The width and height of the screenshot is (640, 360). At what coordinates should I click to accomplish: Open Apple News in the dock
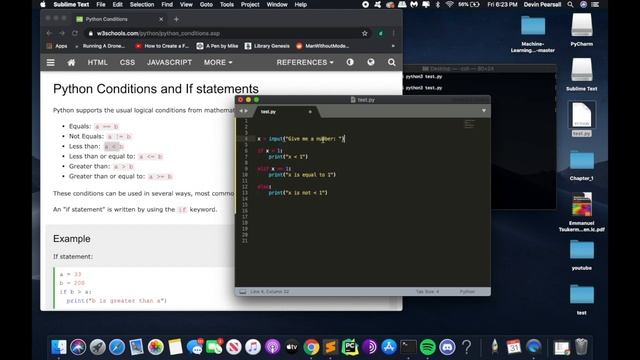click(x=233, y=347)
